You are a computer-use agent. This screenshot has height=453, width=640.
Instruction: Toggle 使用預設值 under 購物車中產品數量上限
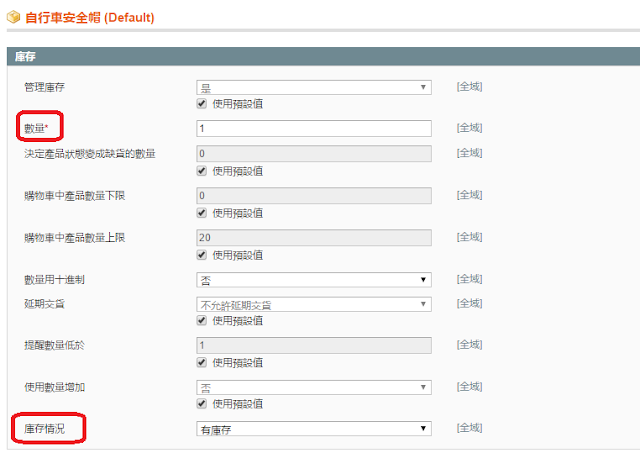(x=203, y=255)
